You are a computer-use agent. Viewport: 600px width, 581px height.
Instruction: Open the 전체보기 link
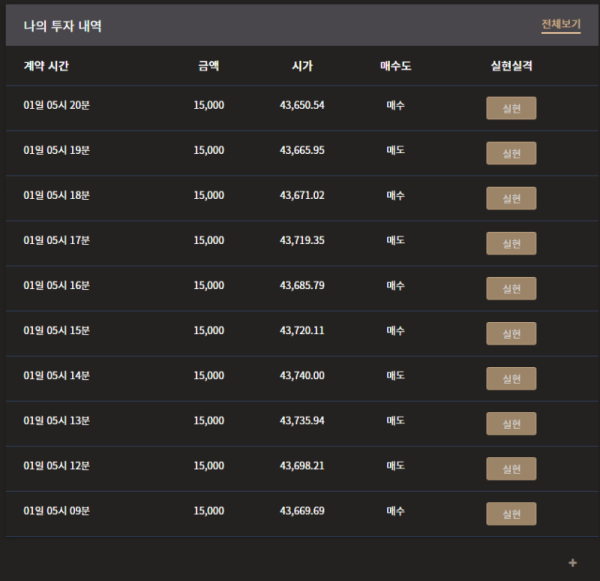[561, 24]
